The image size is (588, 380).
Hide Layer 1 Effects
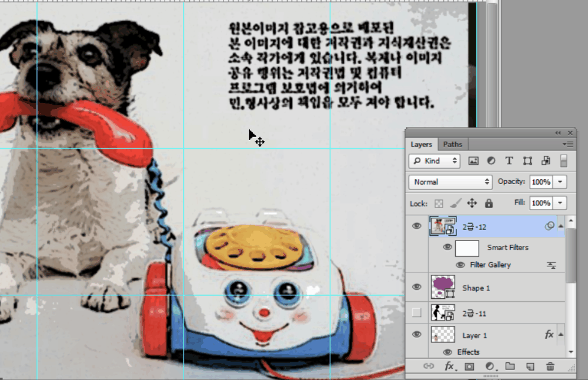coord(447,352)
